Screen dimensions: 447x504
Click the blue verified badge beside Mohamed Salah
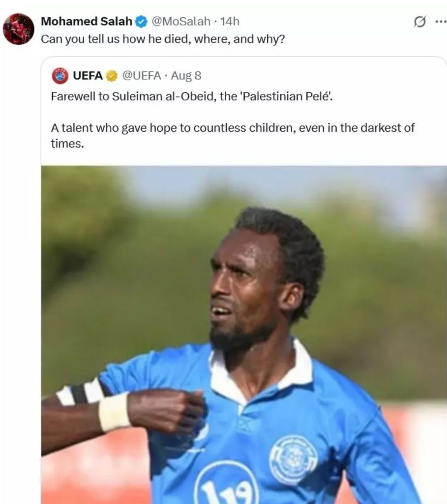click(141, 22)
